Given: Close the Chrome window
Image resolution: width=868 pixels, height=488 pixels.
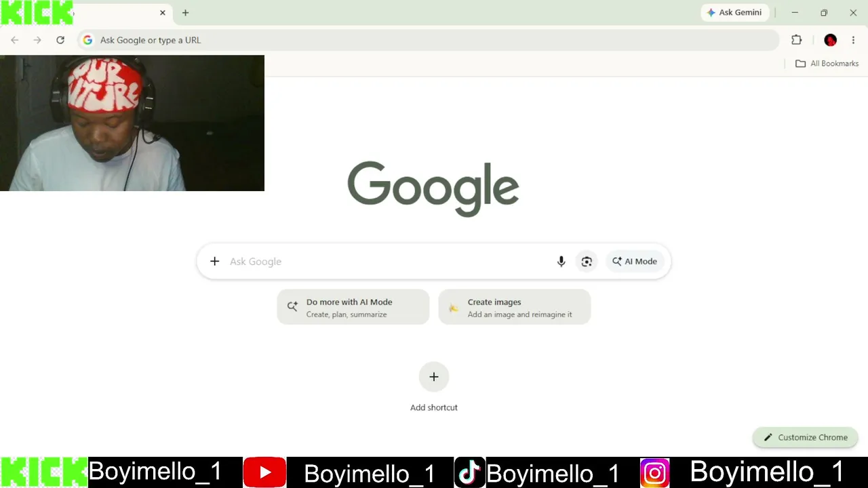Looking at the screenshot, I should click(853, 13).
